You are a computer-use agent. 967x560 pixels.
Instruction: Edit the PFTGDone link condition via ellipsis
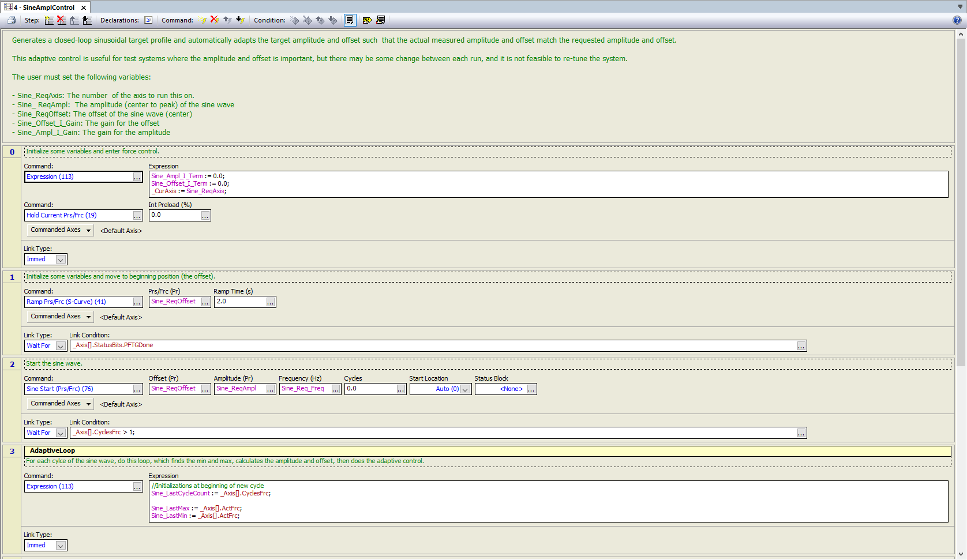point(801,346)
